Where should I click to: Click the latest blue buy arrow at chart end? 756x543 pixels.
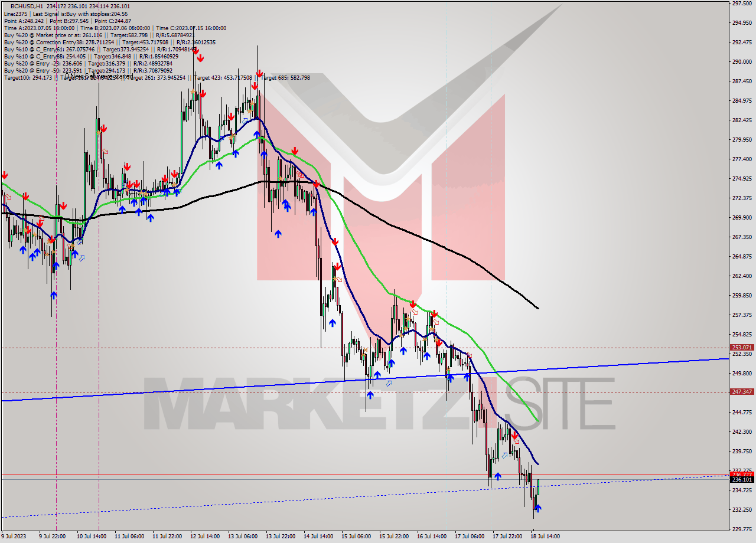[538, 508]
